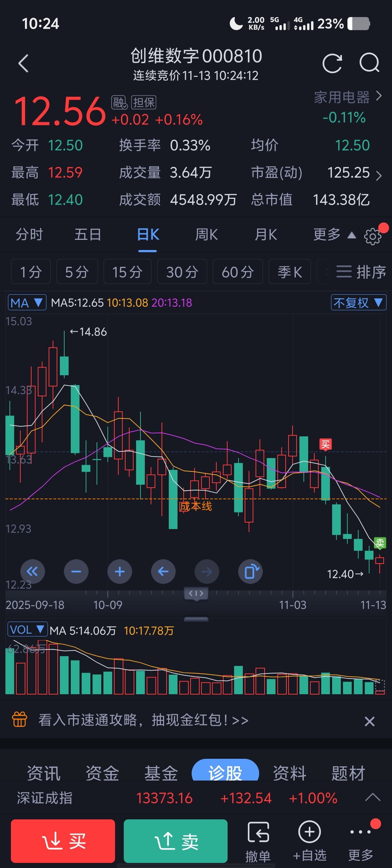Rotate chart to landscape view
The image size is (392, 868).
(250, 572)
